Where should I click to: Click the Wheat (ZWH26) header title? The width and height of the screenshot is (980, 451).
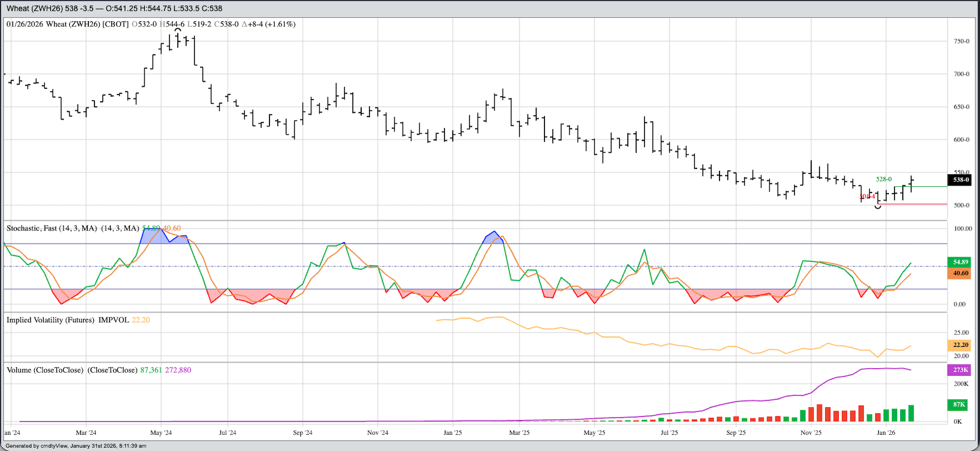pyautogui.click(x=35, y=8)
